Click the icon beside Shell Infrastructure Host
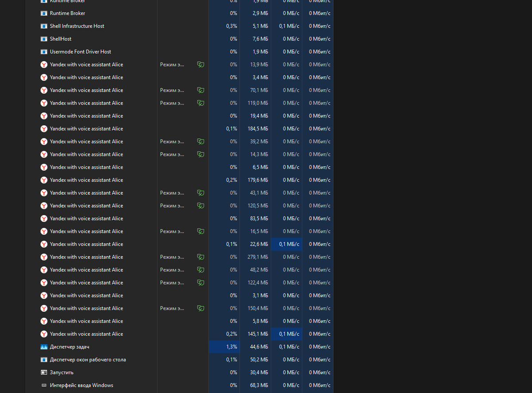Screen dimensions: 532x393 tap(44, 26)
